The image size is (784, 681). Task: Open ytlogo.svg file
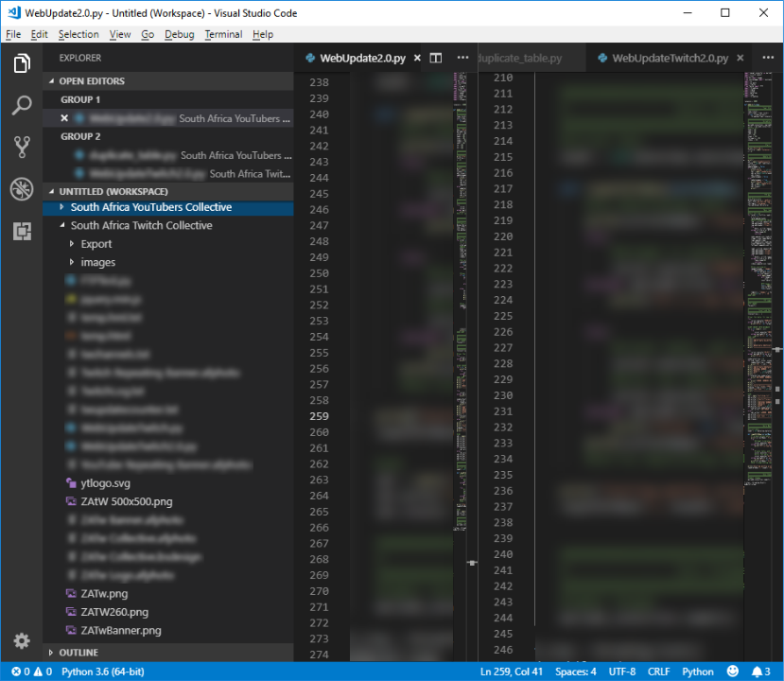point(105,483)
